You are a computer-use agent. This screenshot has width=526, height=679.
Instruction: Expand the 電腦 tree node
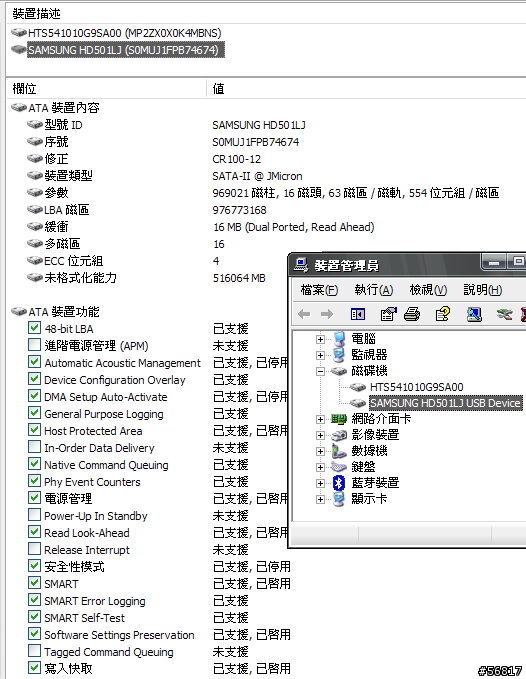[320, 340]
